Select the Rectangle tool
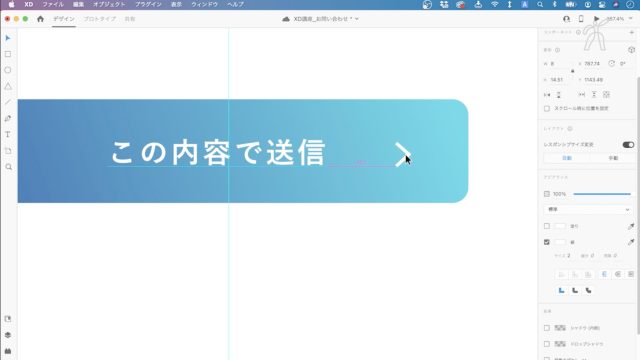 8,54
